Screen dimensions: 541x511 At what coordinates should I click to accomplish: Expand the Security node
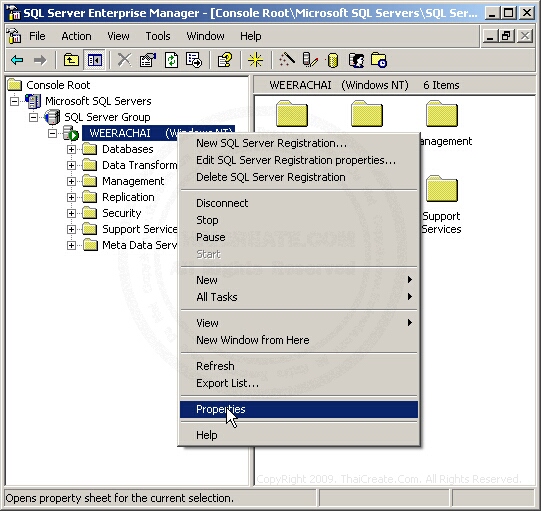coord(71,213)
